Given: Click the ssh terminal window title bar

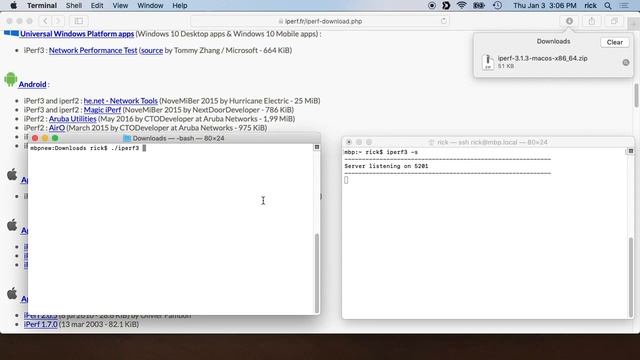Looking at the screenshot, I should [488, 142].
